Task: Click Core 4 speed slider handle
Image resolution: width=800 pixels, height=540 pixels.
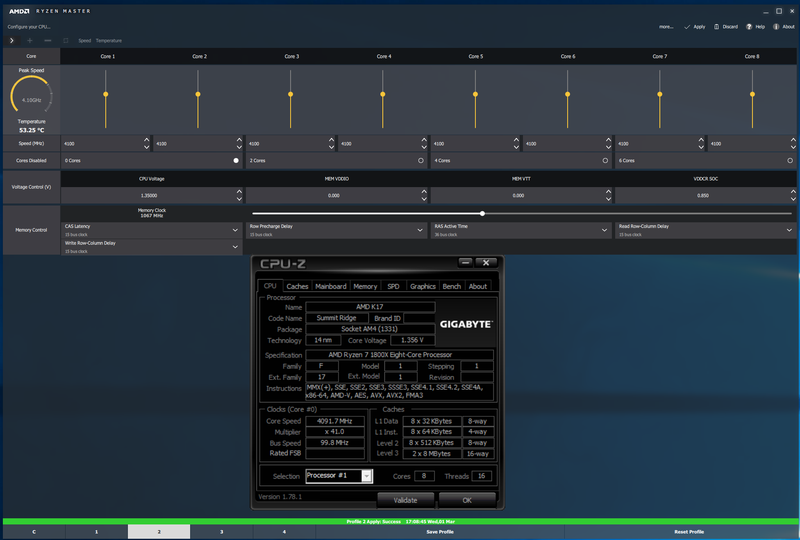Action: [x=383, y=94]
